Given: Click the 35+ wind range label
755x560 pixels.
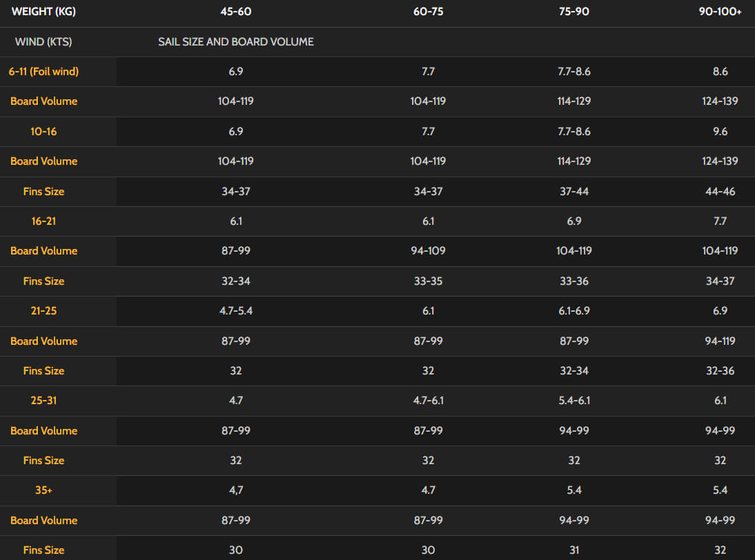Looking at the screenshot, I should tap(43, 490).
